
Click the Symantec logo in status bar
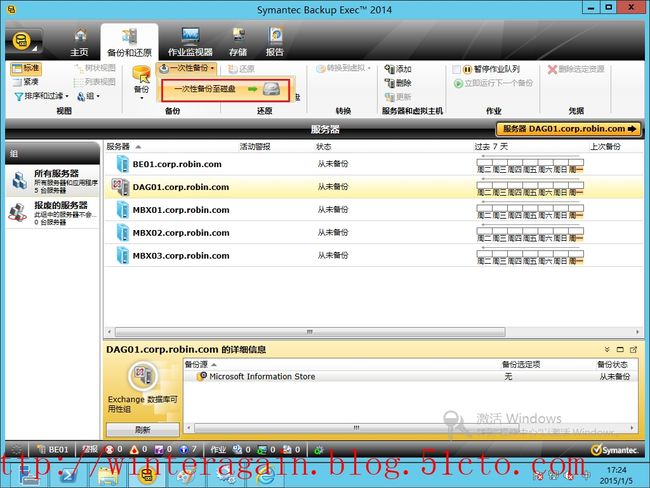615,450
